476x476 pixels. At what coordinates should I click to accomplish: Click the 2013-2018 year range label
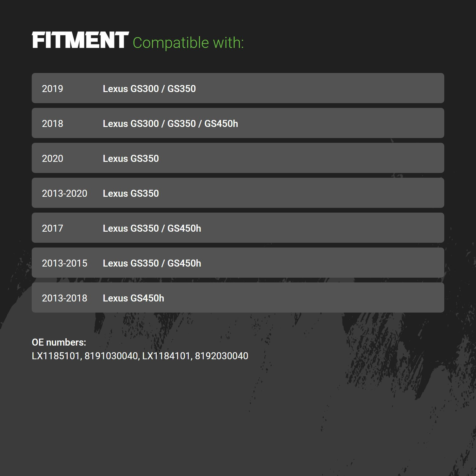(64, 298)
